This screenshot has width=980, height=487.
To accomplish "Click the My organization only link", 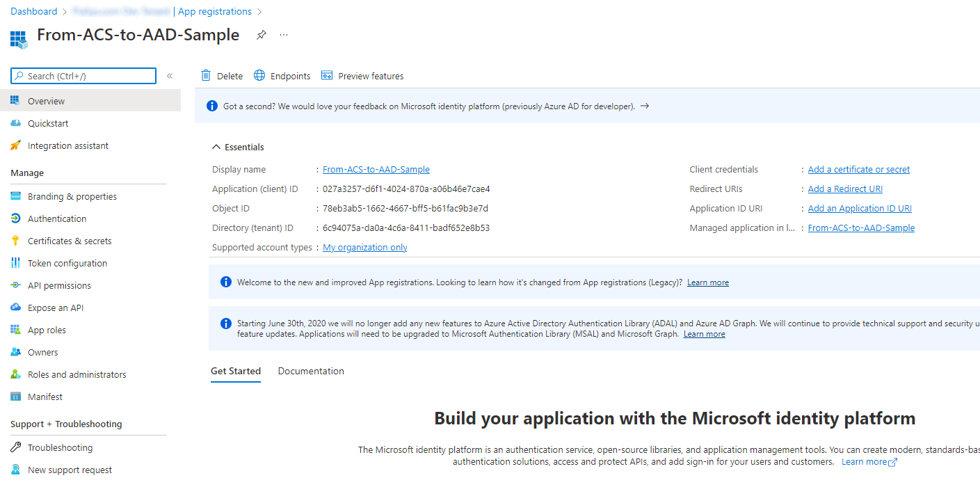I will click(364, 247).
